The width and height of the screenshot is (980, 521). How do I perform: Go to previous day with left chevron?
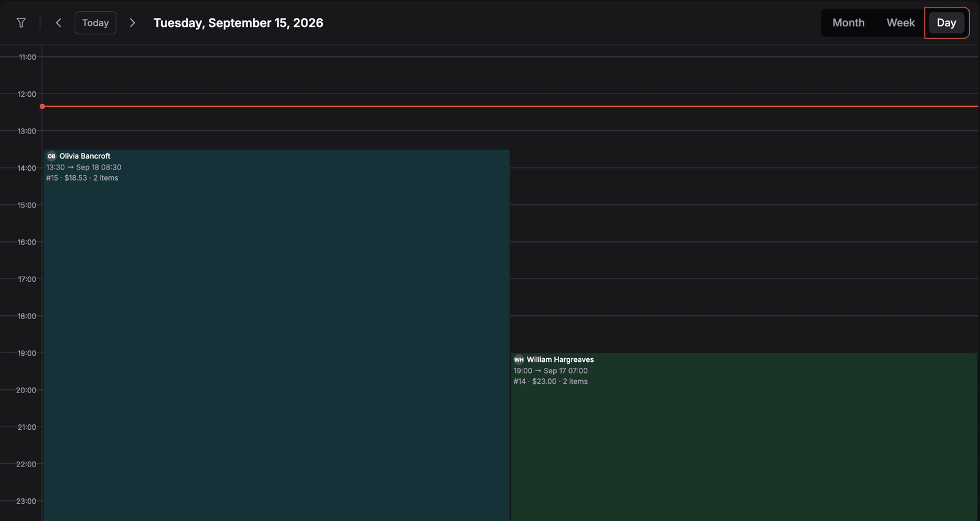[x=59, y=23]
